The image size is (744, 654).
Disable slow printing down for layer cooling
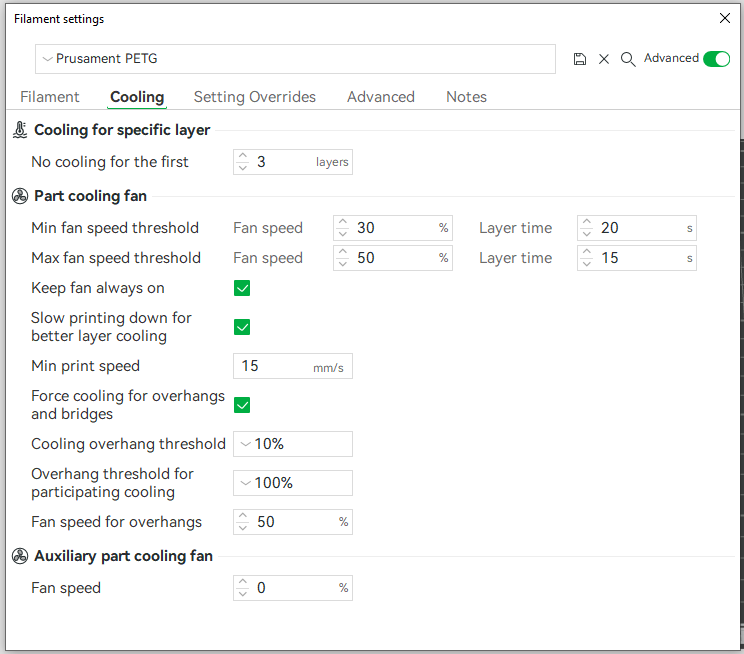pyautogui.click(x=241, y=327)
